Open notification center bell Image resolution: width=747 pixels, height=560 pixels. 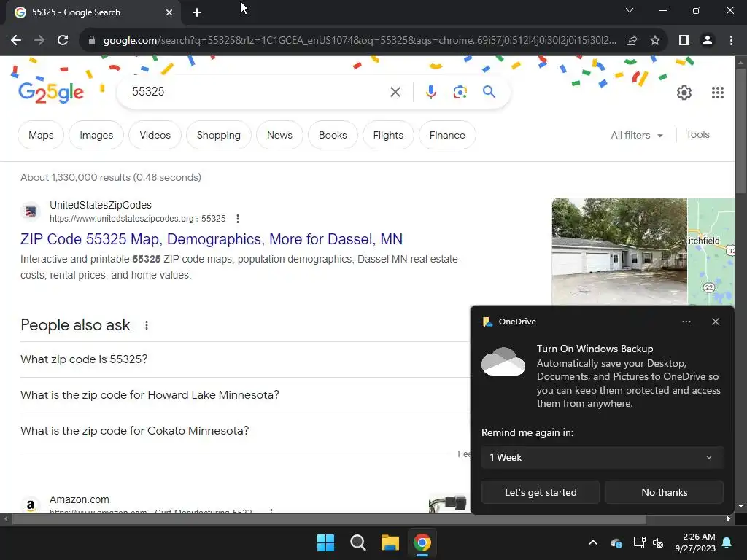(727, 542)
